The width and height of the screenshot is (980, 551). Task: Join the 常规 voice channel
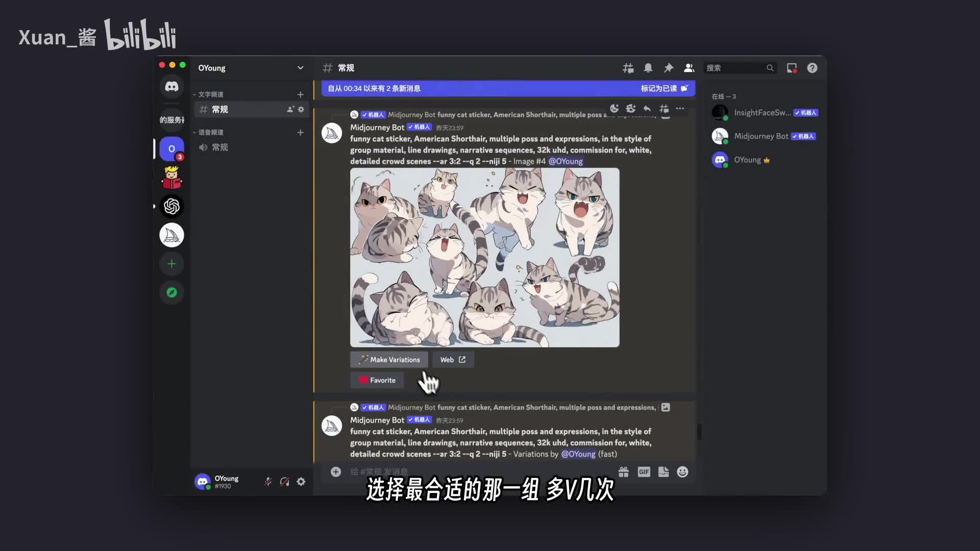click(x=220, y=147)
